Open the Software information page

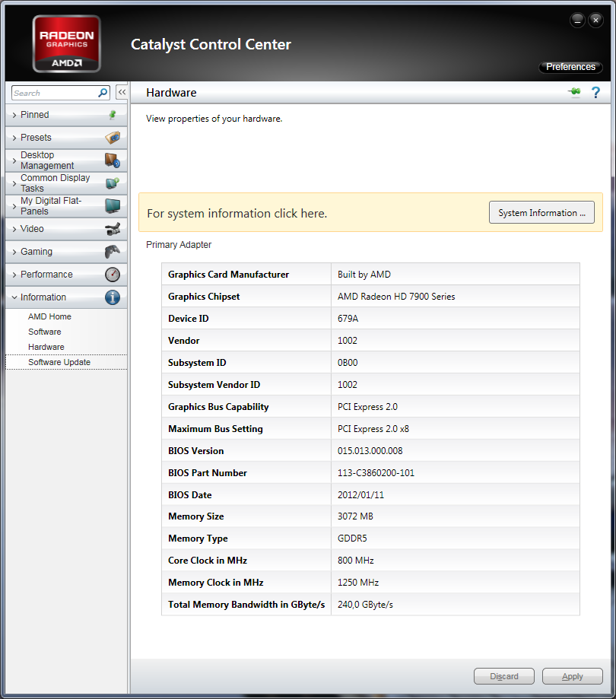[45, 332]
